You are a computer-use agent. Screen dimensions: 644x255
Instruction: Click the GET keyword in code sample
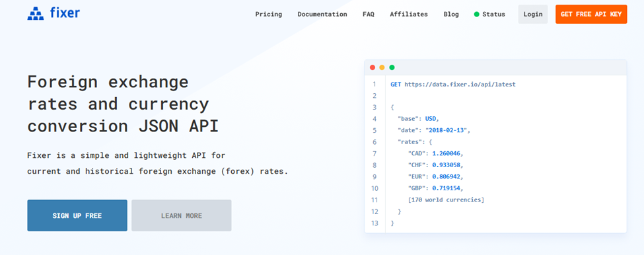coord(396,84)
